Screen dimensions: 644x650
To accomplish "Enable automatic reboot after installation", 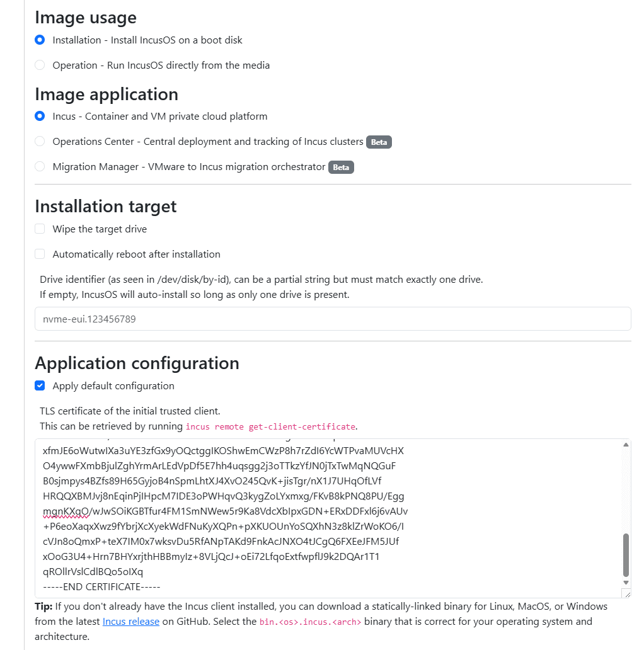I will [x=40, y=254].
